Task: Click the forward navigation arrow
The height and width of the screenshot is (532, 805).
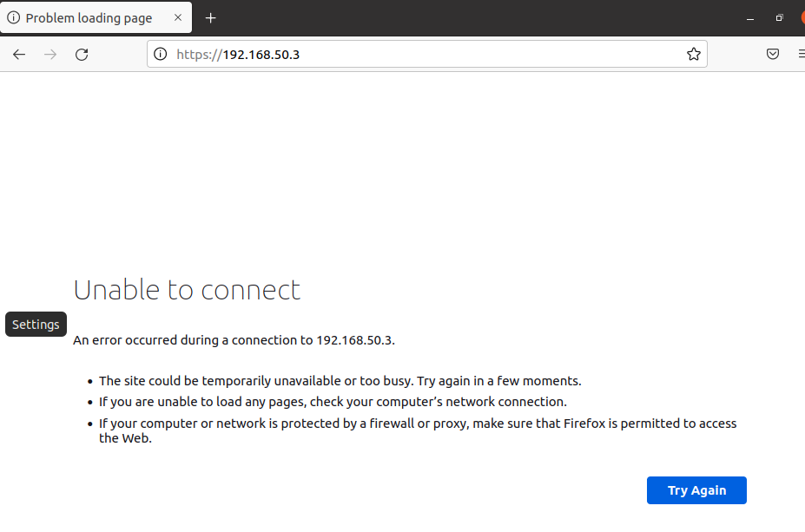Action: click(x=50, y=55)
